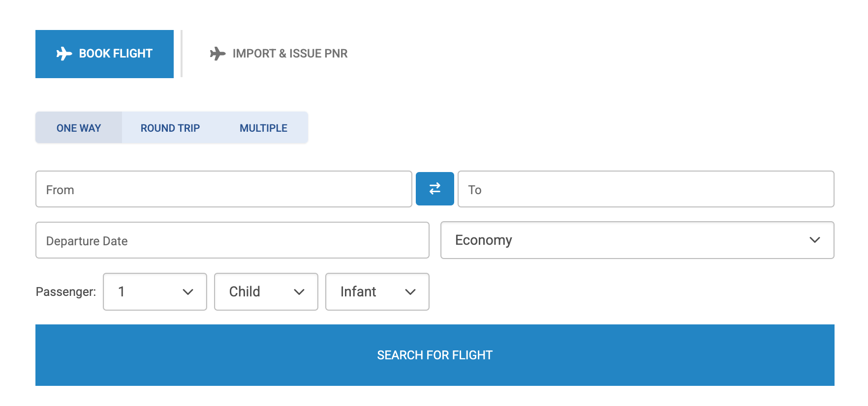The width and height of the screenshot is (868, 406).
Task: Click the chevron arrow in Child selector
Action: [299, 292]
